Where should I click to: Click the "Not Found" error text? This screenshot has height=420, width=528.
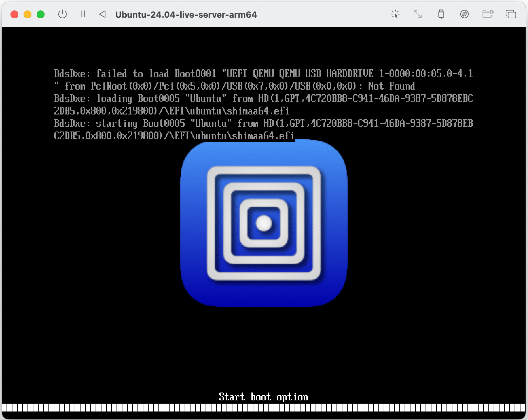tap(391, 86)
